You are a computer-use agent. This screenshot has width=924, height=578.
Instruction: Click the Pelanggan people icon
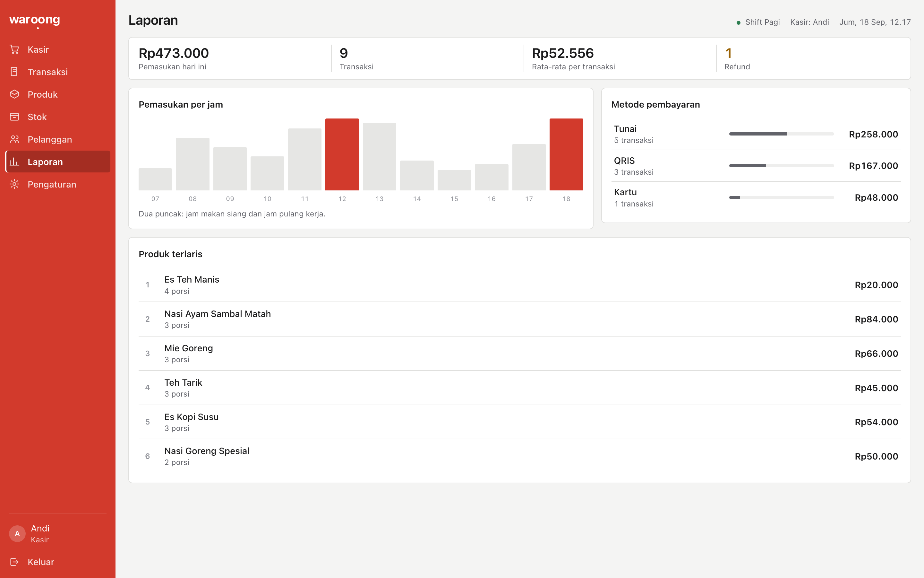coord(14,140)
